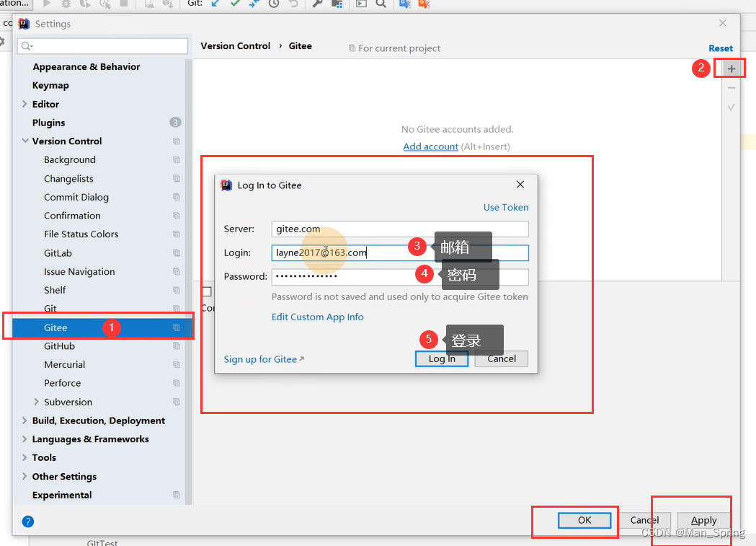Expand Languages & Frameworks node
Viewport: 756px width, 546px height.
[x=24, y=439]
